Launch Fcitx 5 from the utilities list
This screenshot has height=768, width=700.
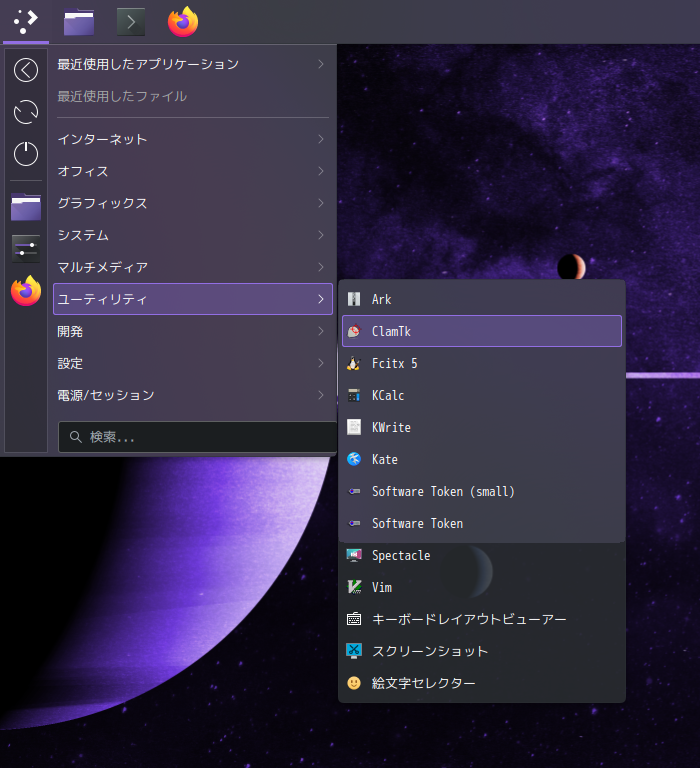pos(482,363)
